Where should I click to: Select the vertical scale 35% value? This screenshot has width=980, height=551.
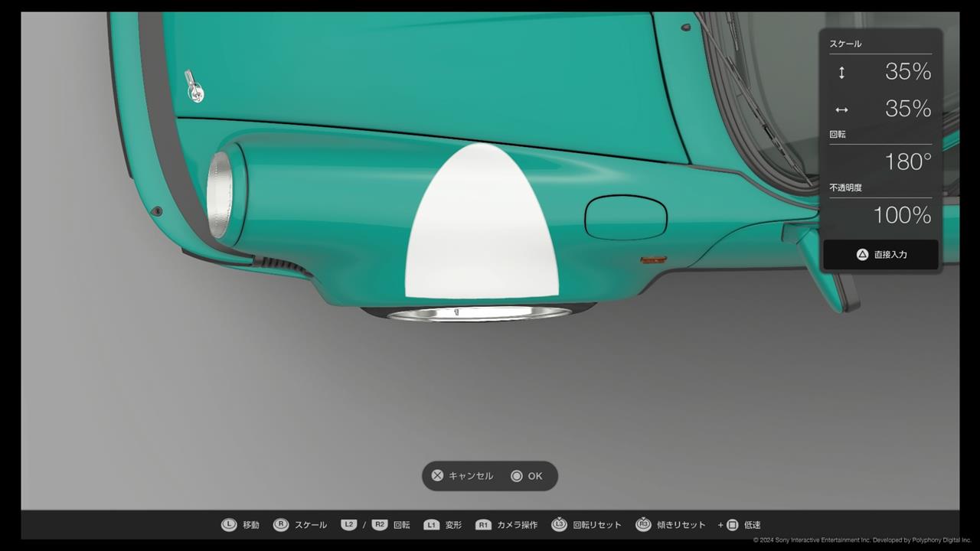(908, 72)
